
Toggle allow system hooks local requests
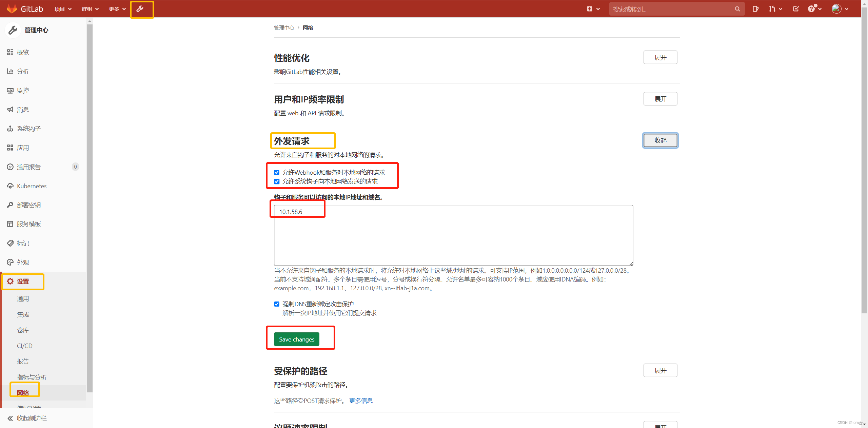pyautogui.click(x=277, y=181)
